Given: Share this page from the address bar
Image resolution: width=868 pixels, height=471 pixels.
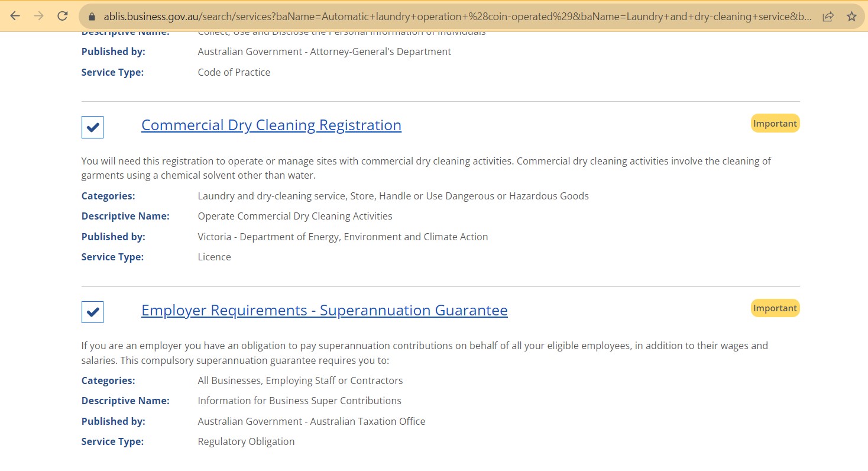Looking at the screenshot, I should (x=828, y=17).
